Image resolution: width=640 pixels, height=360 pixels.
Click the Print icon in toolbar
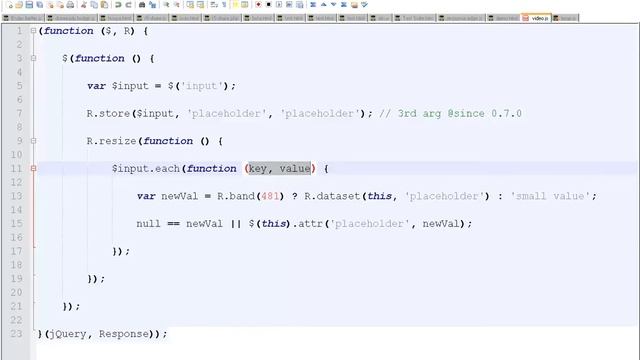[x=70, y=5]
